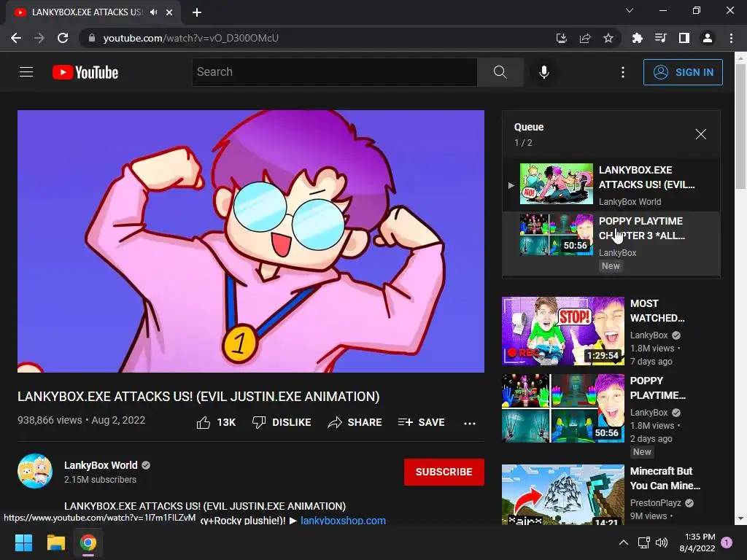The height and width of the screenshot is (560, 747).
Task: Show hidden system tray icons
Action: point(623,542)
